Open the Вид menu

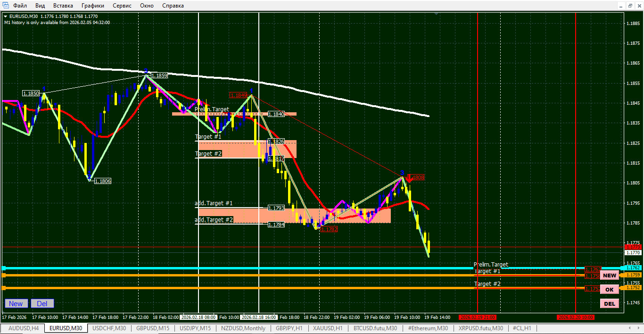[40, 6]
